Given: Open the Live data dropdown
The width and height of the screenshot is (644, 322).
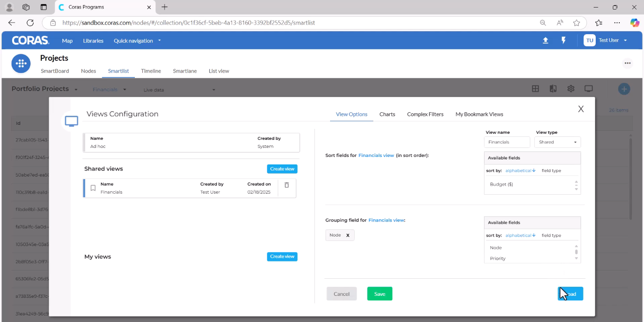Looking at the screenshot, I should [179, 90].
